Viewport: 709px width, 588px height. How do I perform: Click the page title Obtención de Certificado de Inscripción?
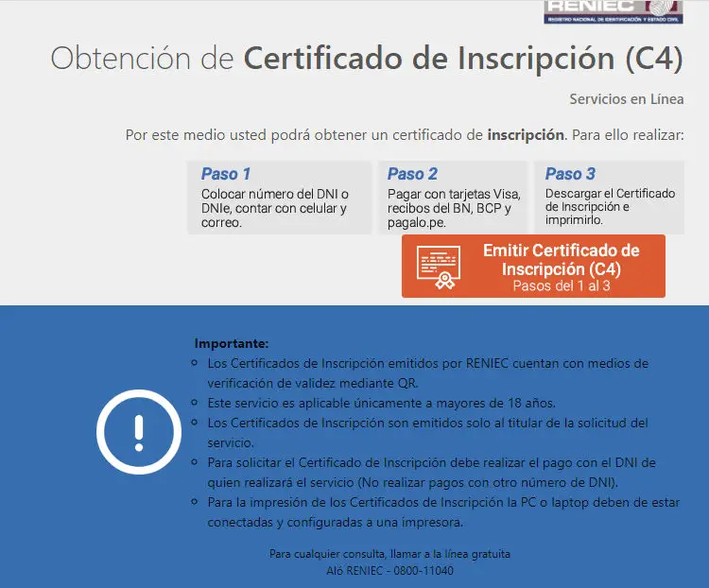point(367,58)
